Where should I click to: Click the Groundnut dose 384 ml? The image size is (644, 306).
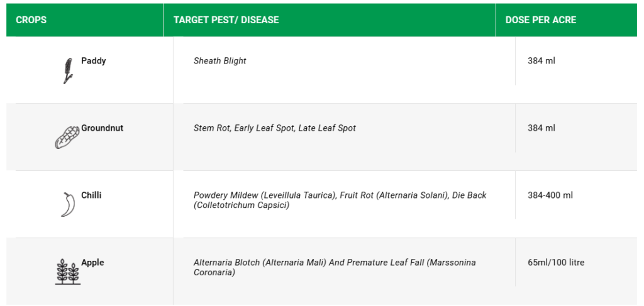(x=541, y=128)
